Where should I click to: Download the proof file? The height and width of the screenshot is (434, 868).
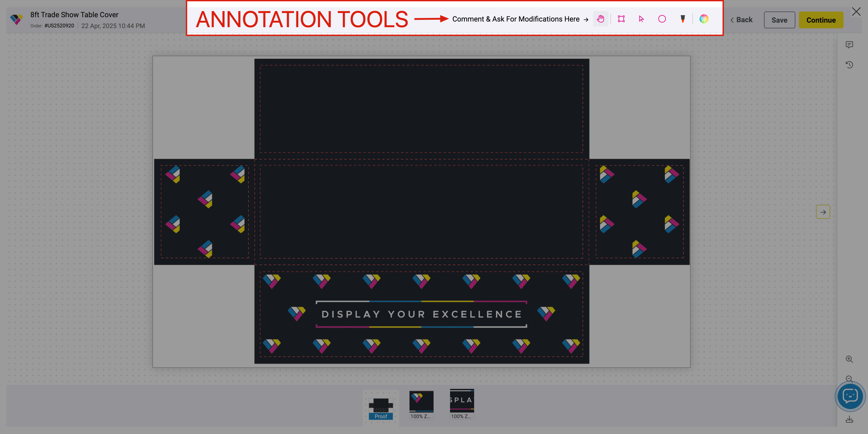849,420
